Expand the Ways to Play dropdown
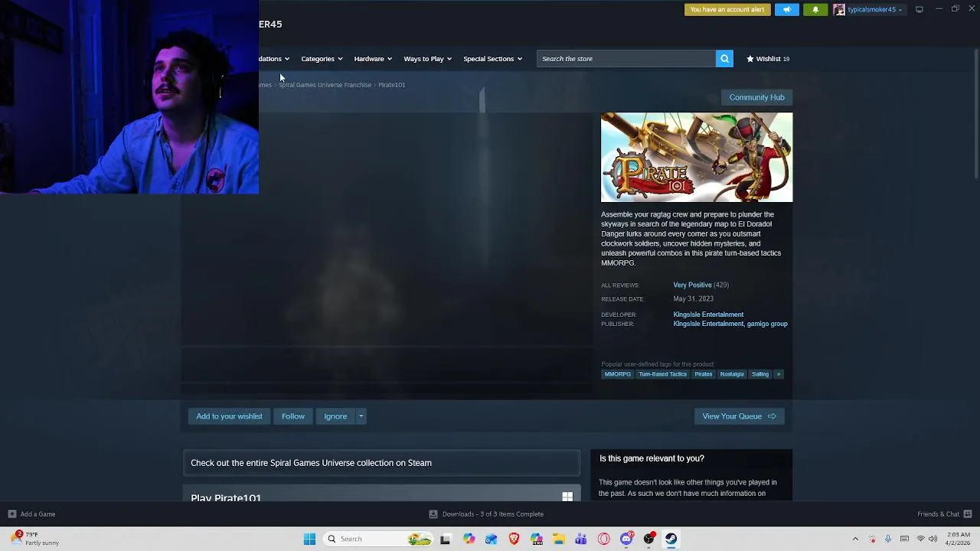Image resolution: width=980 pixels, height=551 pixels. click(x=427, y=59)
